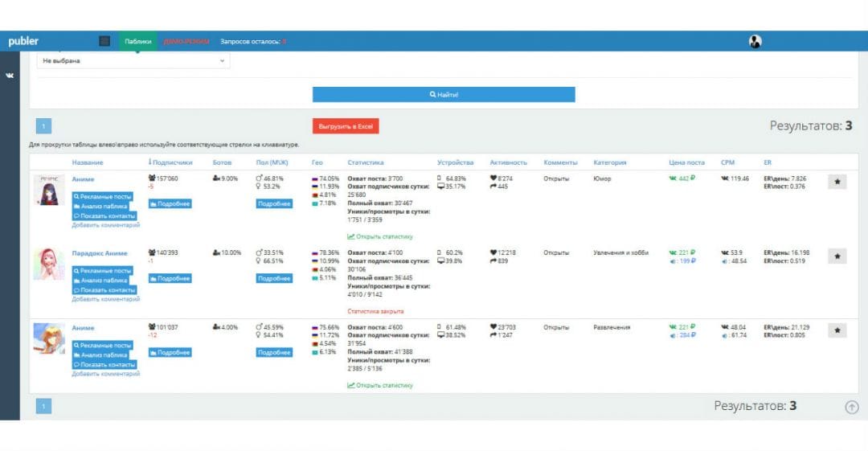Click avatar thumbnail of Парадокс Аниме
The width and height of the screenshot is (868, 451).
click(49, 264)
